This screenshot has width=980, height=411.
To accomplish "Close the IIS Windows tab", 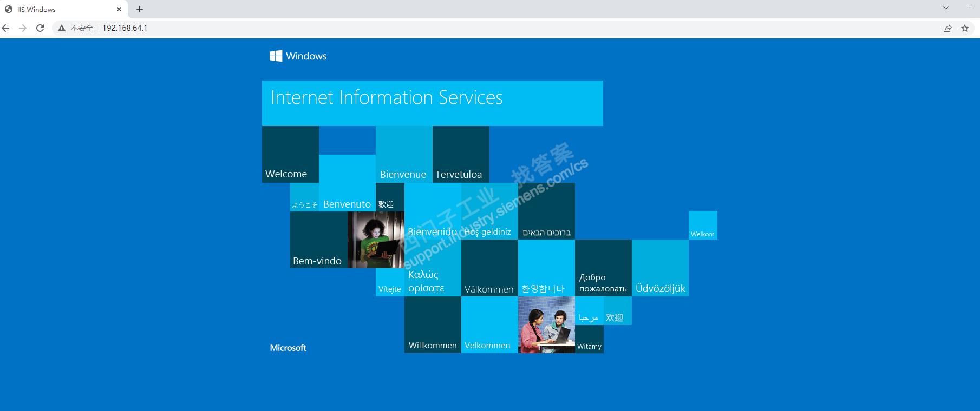I will point(119,9).
